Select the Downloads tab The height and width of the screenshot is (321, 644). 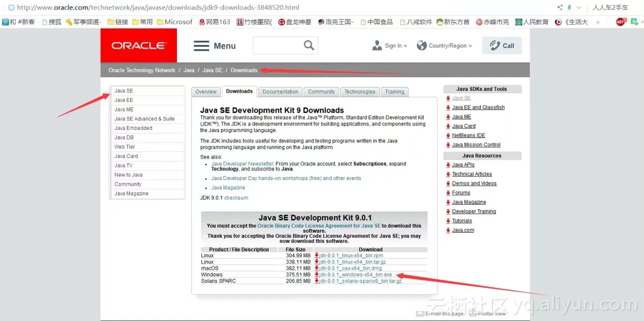(x=239, y=91)
